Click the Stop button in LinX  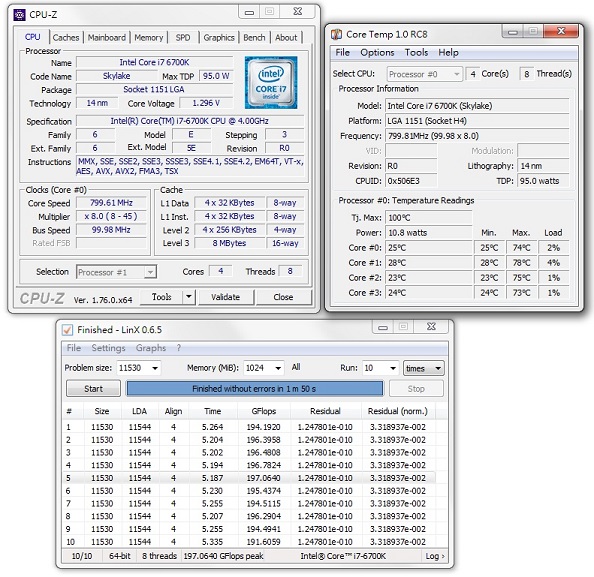(416, 389)
